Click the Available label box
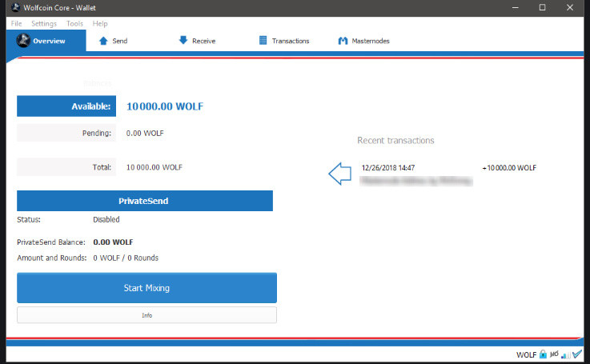 coord(66,106)
